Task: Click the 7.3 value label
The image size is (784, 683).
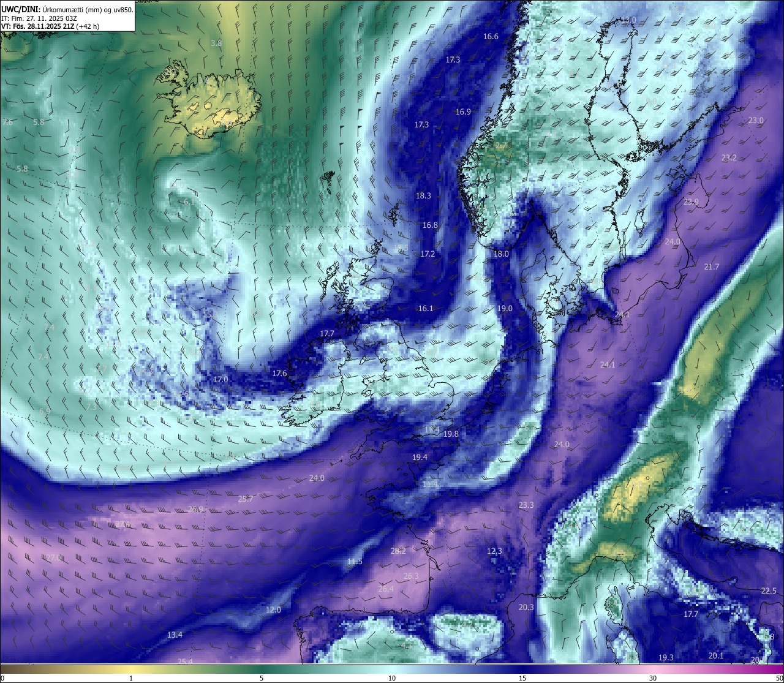Action: coord(91,407)
